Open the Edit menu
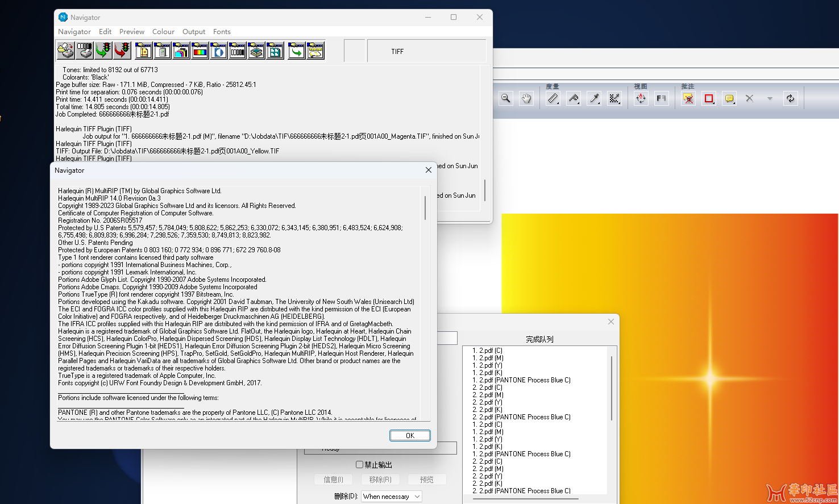 tap(105, 32)
